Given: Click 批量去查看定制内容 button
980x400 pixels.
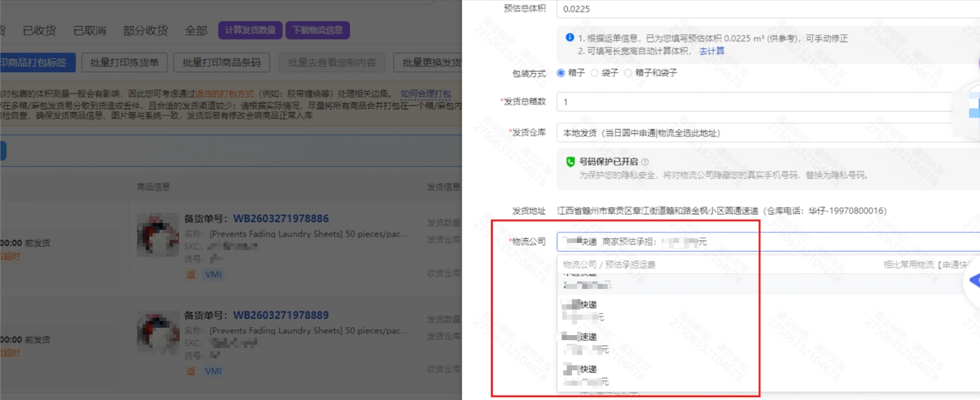Looking at the screenshot, I should pyautogui.click(x=332, y=62).
